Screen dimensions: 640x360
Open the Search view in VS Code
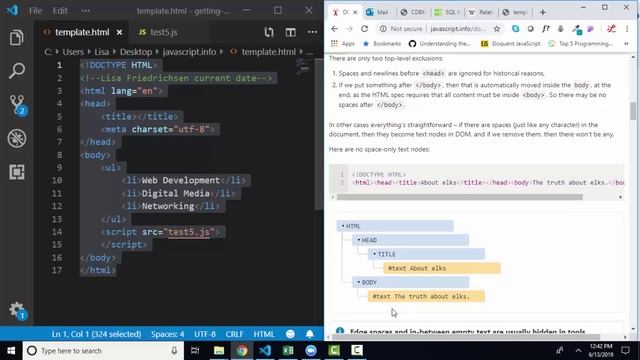[x=16, y=71]
